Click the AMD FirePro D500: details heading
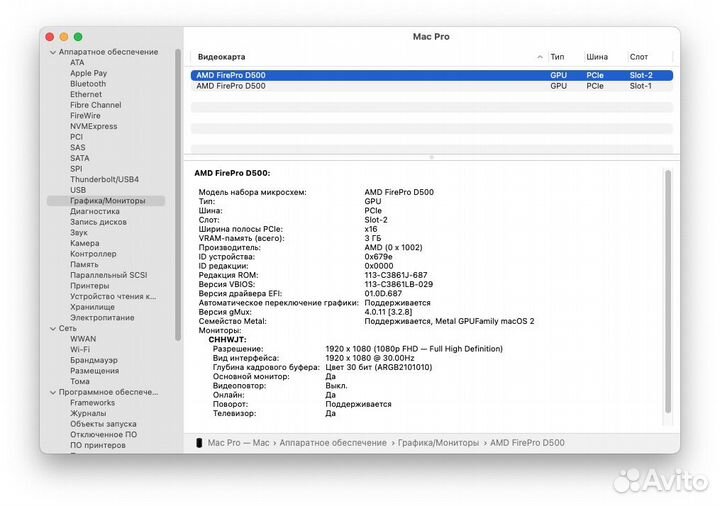720x506 pixels. tap(232, 173)
